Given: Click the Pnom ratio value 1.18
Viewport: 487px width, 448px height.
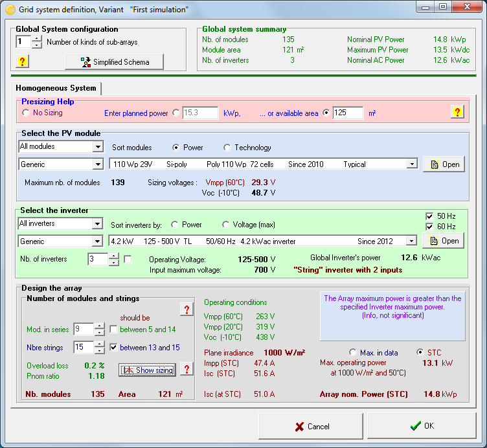Looking at the screenshot, I should point(96,376).
